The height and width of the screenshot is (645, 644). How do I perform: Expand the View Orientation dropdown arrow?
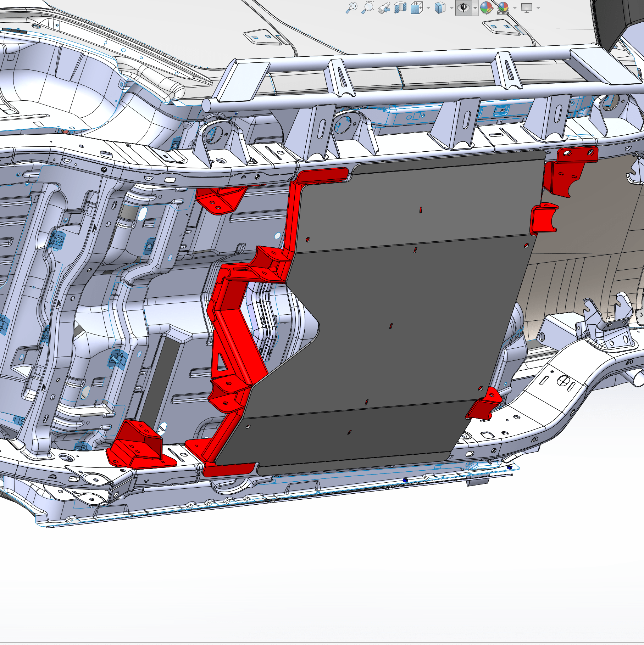(428, 8)
